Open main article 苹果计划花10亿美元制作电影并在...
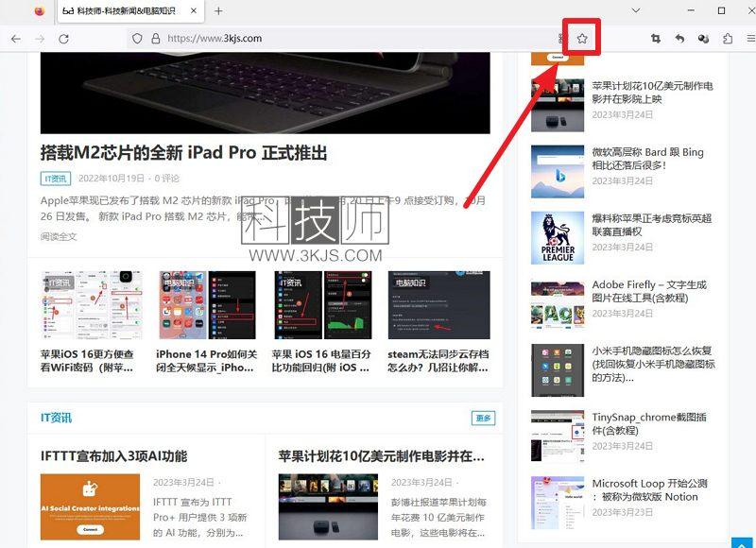 pos(381,456)
